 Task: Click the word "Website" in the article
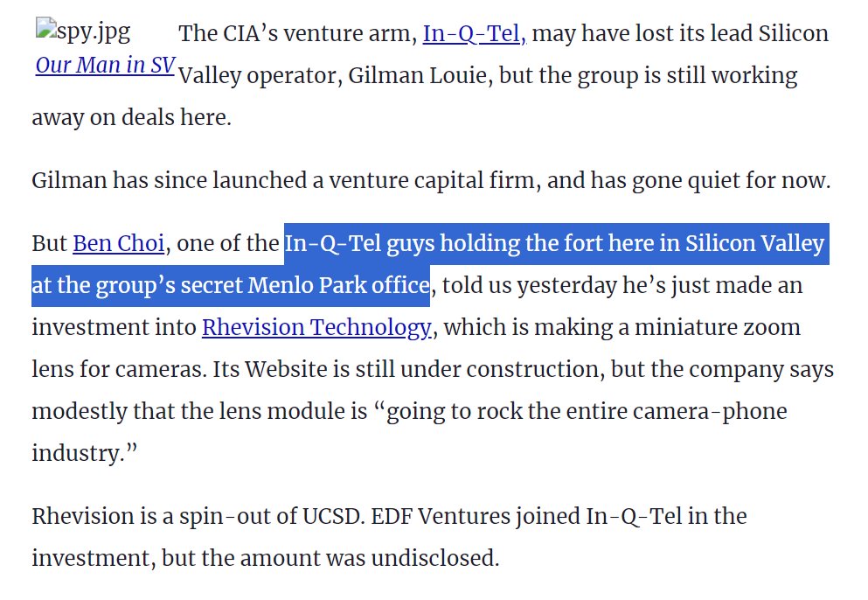point(287,369)
